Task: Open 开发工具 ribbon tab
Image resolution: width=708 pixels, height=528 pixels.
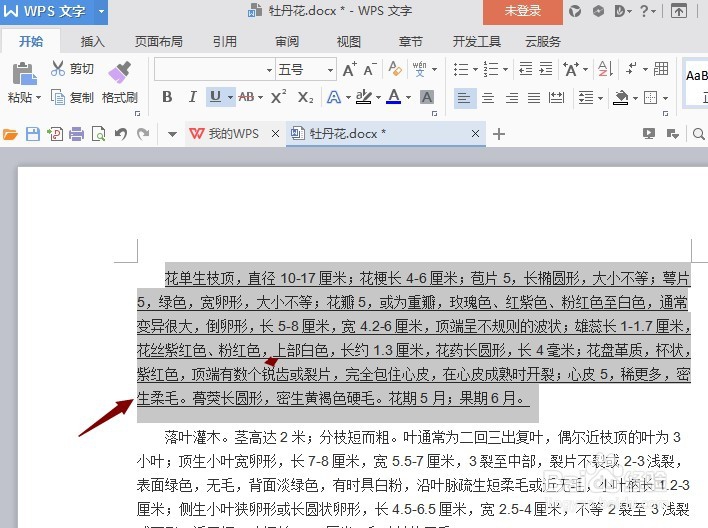Action: tap(477, 42)
